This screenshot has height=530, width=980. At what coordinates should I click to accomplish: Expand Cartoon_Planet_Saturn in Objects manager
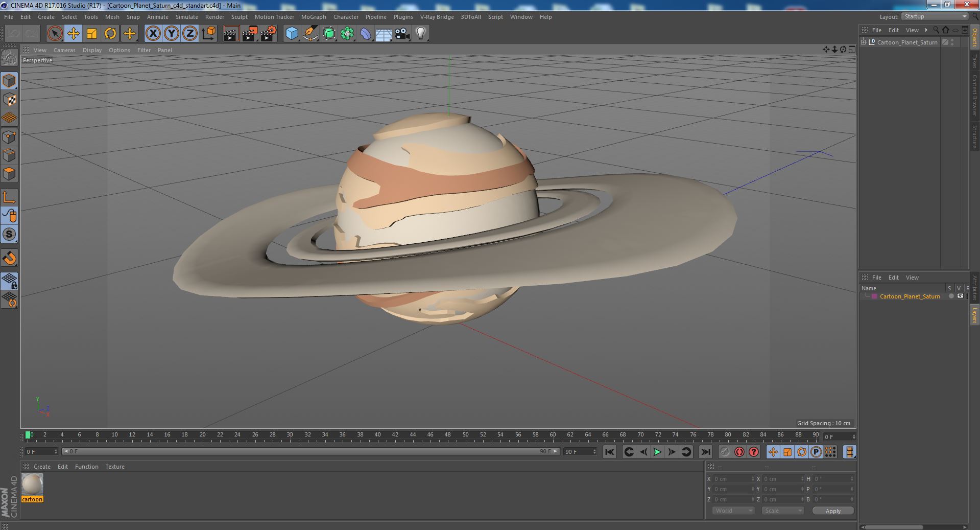coord(863,42)
